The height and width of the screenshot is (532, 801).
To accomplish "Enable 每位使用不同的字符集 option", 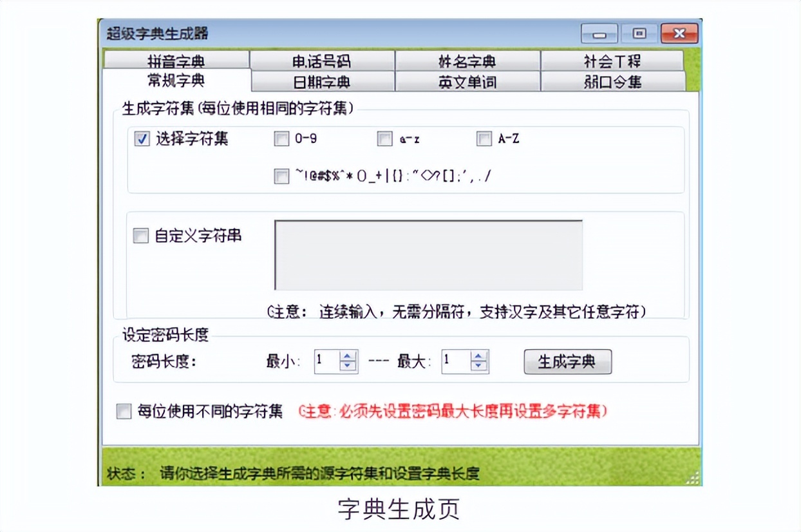I will (124, 411).
